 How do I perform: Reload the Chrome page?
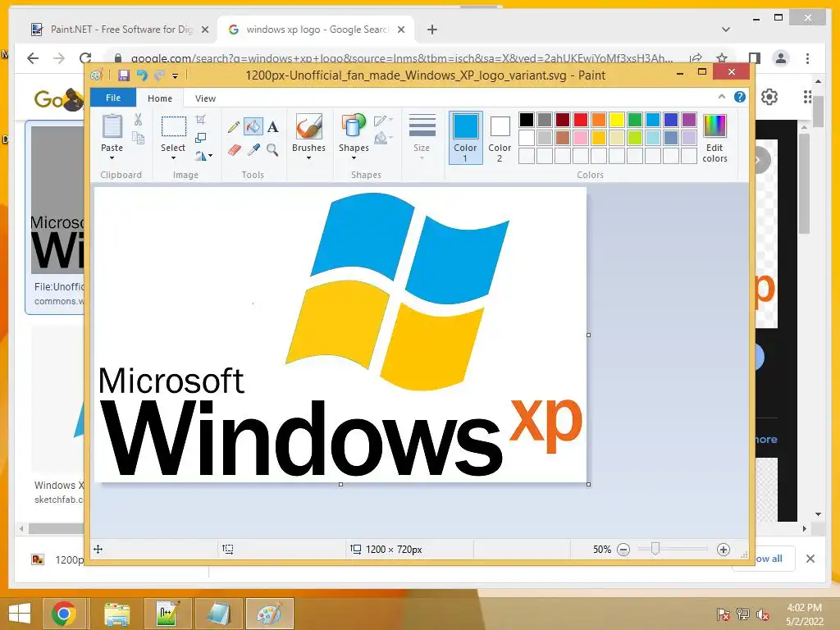tap(85, 58)
